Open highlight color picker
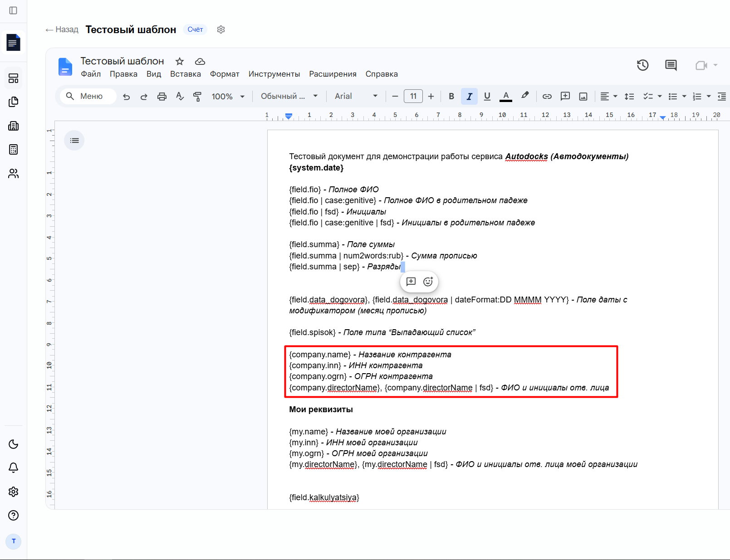Screen dimensions: 730x560 (x=525, y=96)
